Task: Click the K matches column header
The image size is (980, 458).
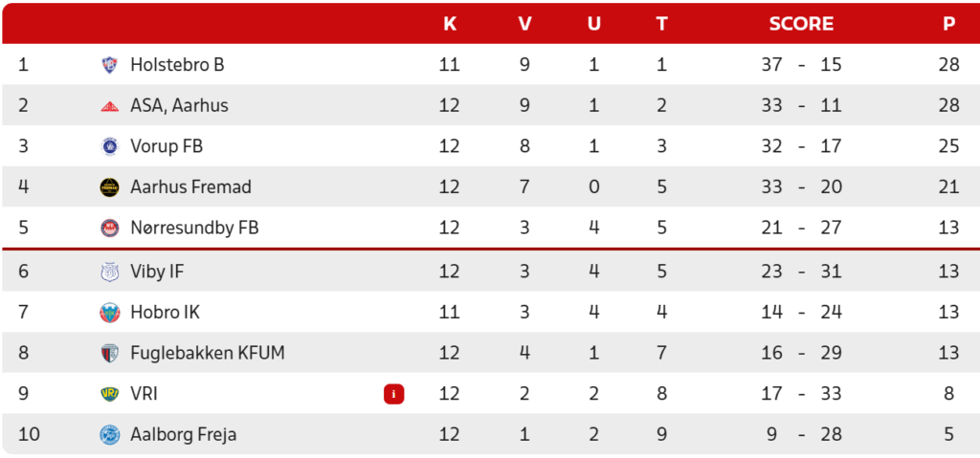Action: pos(450,24)
